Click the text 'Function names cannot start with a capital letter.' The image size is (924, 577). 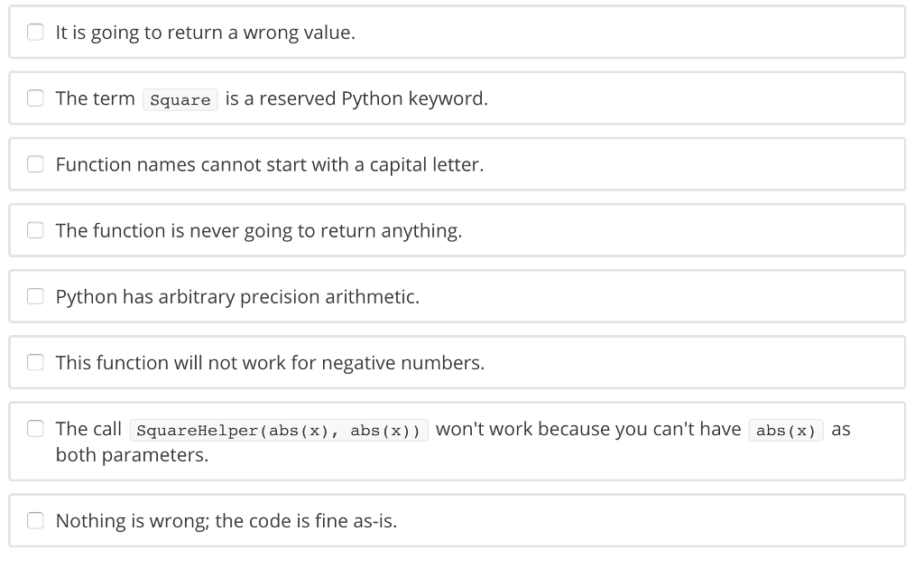pyautogui.click(x=269, y=164)
